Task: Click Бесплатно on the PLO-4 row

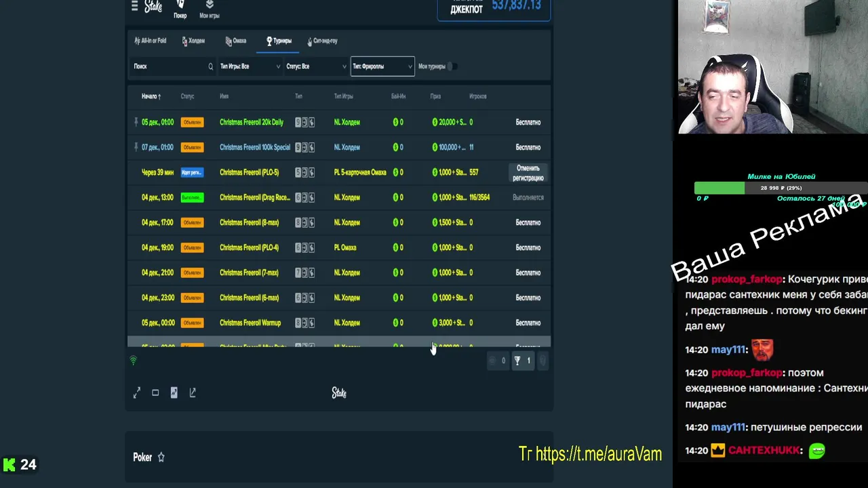Action: (528, 247)
